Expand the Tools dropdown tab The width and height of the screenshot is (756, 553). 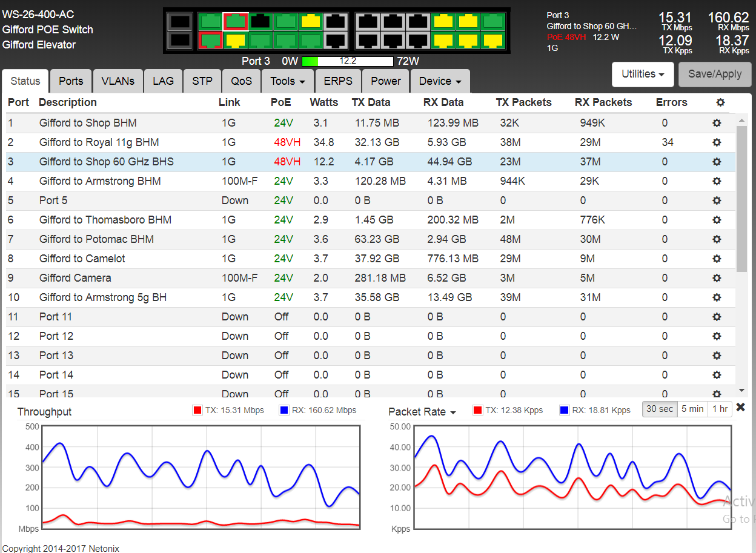coord(288,81)
